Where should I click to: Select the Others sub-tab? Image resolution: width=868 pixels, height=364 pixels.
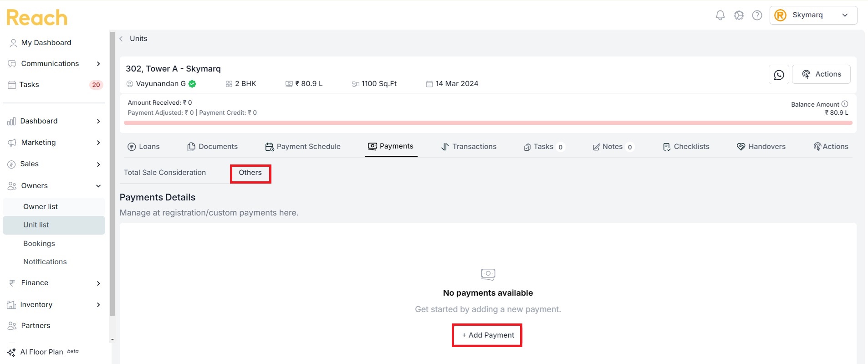(x=250, y=173)
